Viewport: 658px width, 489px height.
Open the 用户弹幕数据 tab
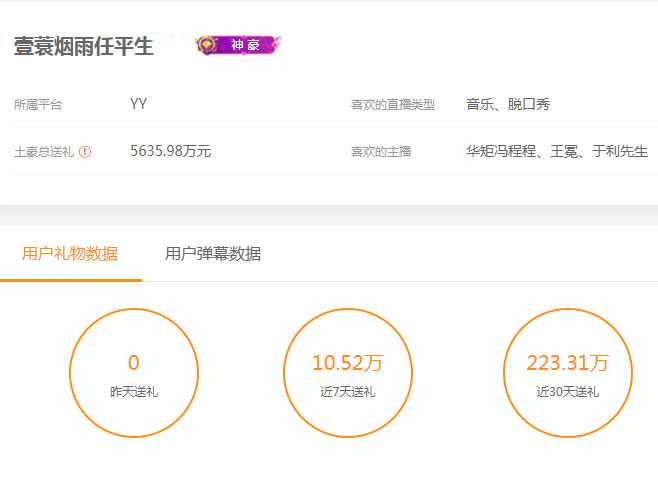click(213, 254)
